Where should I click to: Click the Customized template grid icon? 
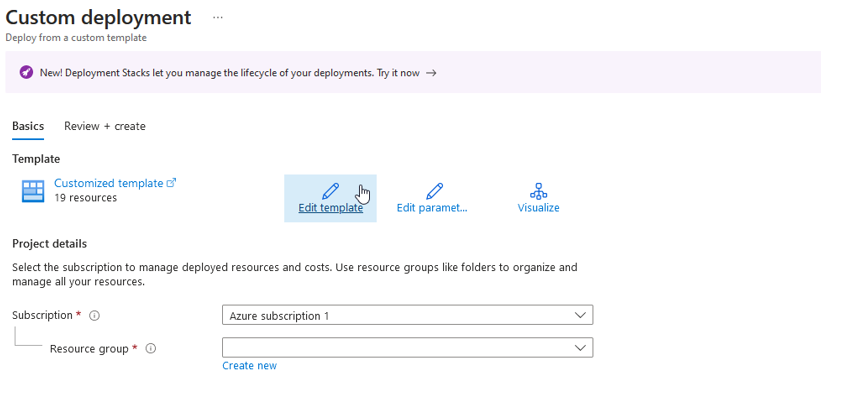tap(33, 191)
